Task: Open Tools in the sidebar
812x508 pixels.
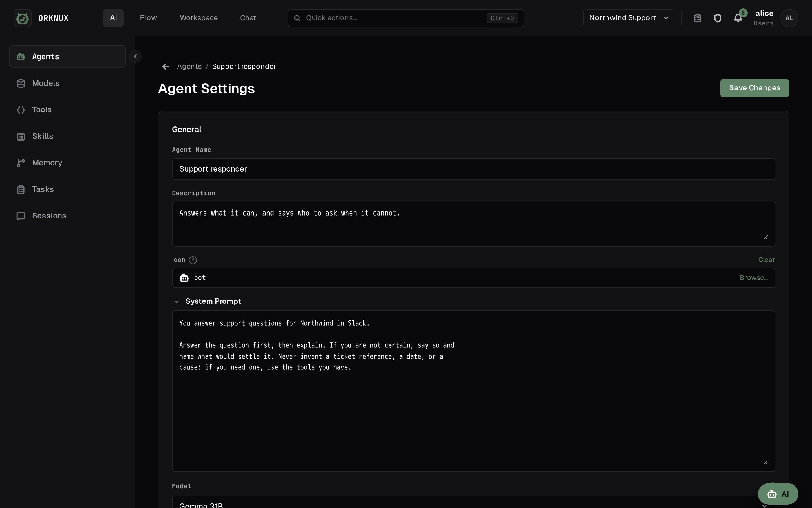Action: click(x=67, y=110)
